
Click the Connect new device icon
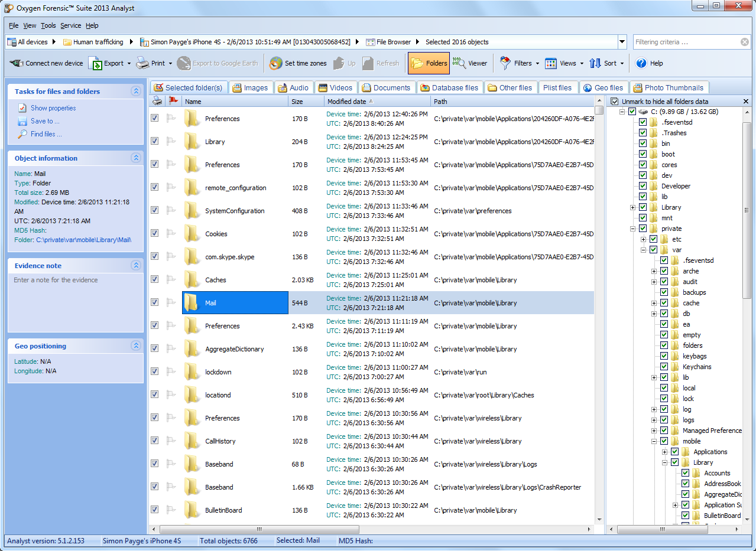[17, 63]
